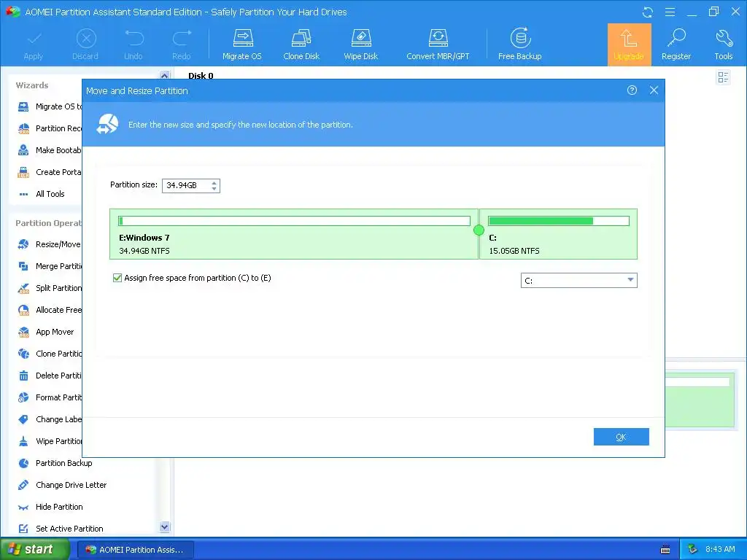Select Hide Partition operation

point(50,507)
